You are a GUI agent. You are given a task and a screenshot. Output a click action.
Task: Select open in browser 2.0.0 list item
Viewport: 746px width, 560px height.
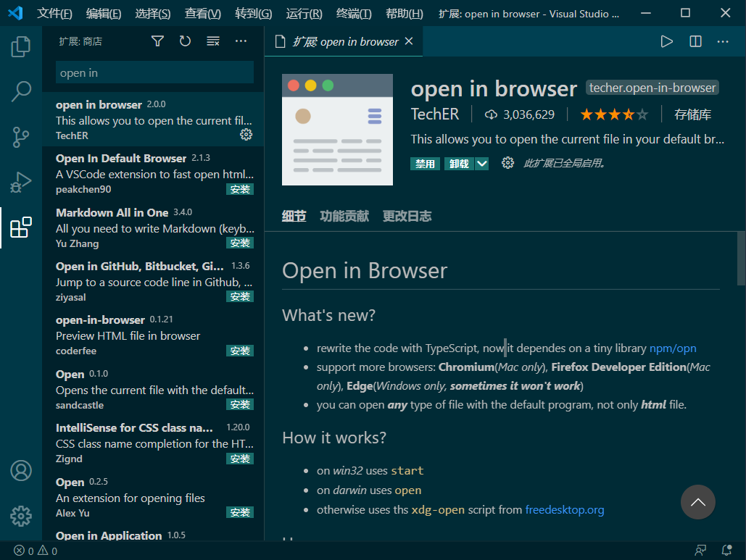click(x=153, y=120)
